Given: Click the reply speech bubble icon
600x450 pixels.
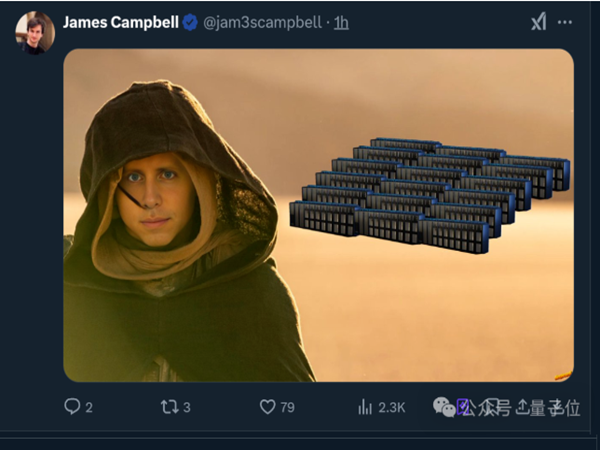Looking at the screenshot, I should pyautogui.click(x=72, y=407).
